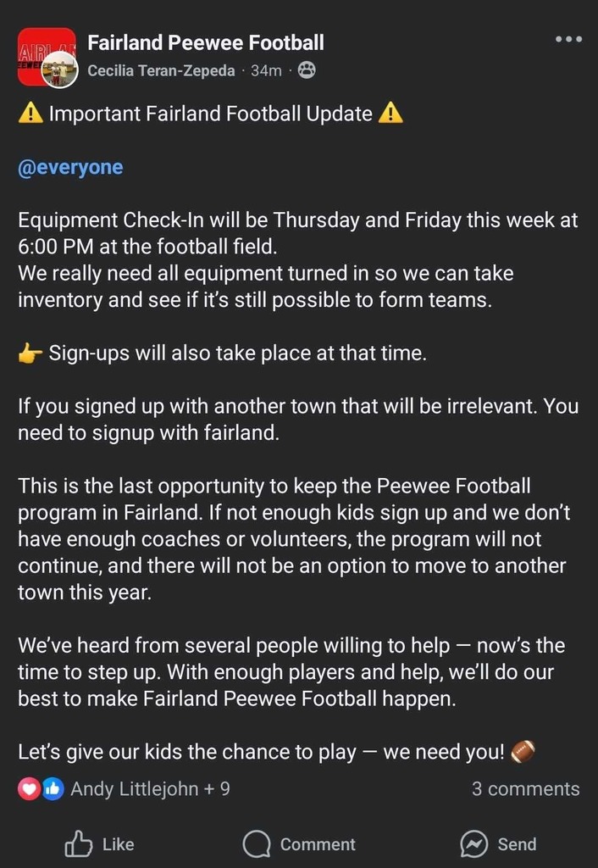The image size is (598, 868).
Task: Click the blue like reaction icon
Action: 53,789
